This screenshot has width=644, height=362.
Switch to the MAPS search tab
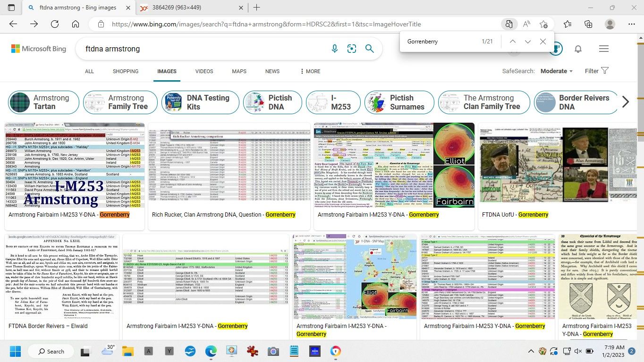point(239,71)
